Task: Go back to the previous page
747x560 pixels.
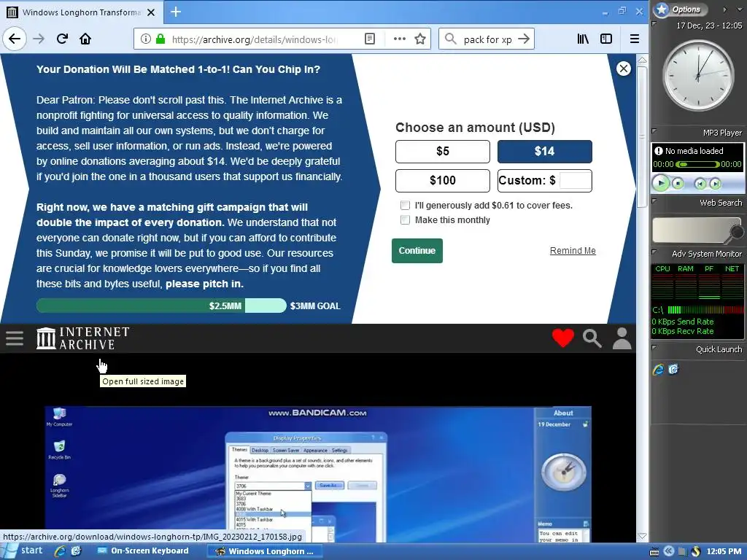Action: click(x=15, y=39)
